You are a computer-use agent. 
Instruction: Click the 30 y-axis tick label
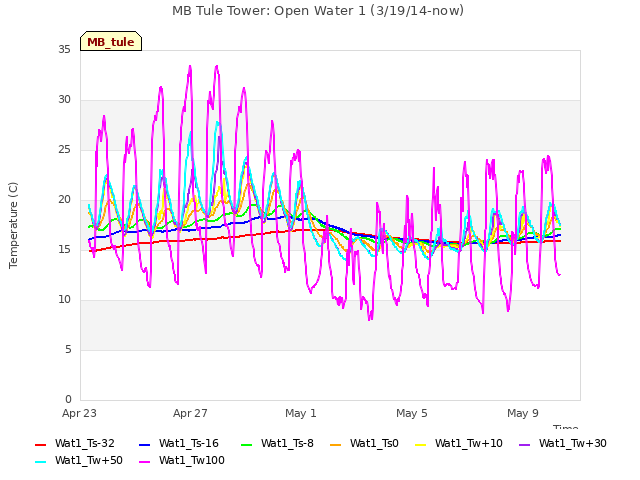[64, 100]
